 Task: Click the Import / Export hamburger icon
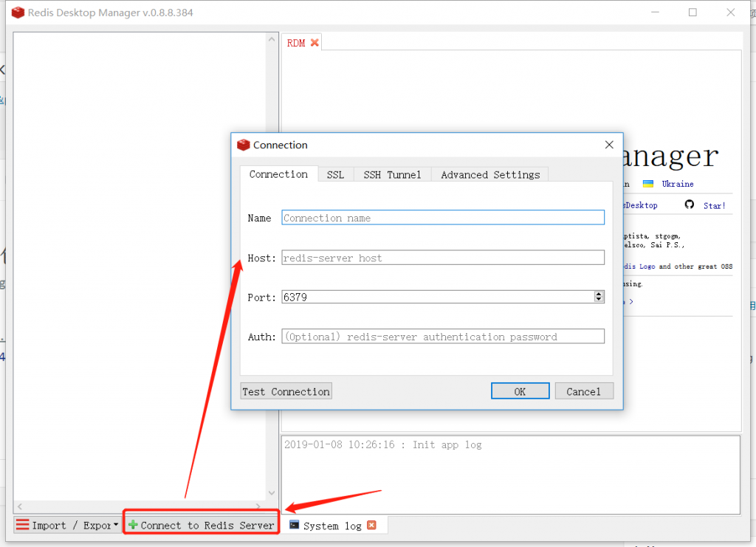coord(22,524)
